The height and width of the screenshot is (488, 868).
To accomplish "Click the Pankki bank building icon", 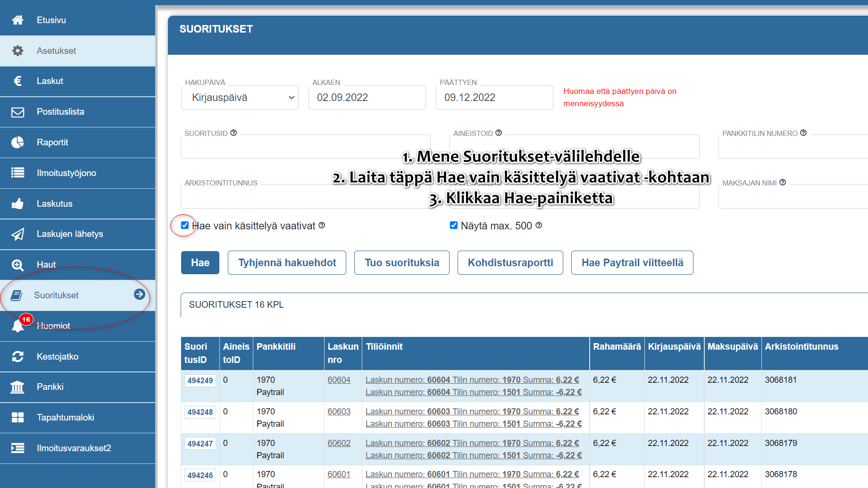I will pos(17,387).
